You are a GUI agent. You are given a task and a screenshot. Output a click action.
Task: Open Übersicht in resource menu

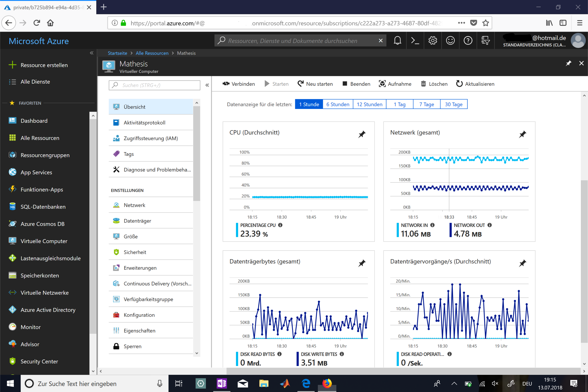[x=151, y=107]
